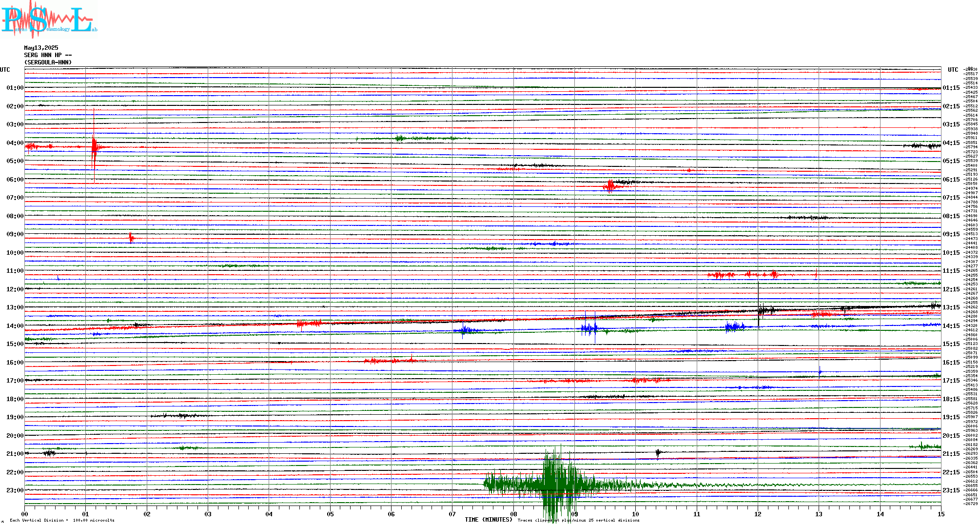Screen dimensions: 980x527
Task: Click minute tick 12 on the bottom axis
Action: pyautogui.click(x=758, y=514)
